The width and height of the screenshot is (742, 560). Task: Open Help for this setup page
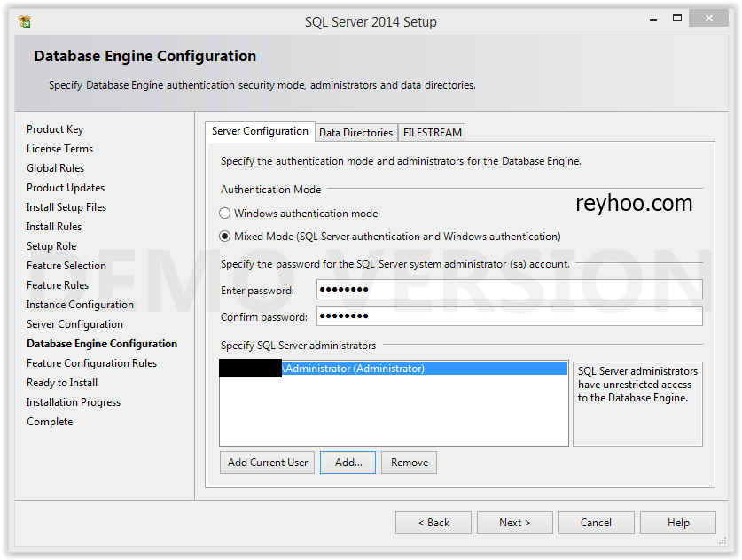pyautogui.click(x=678, y=523)
